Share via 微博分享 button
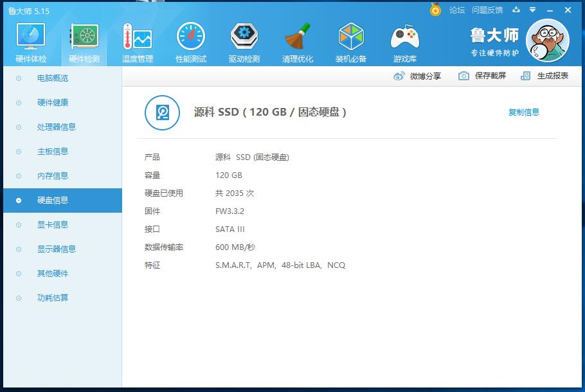Image resolution: width=585 pixels, height=392 pixels. coord(417,76)
